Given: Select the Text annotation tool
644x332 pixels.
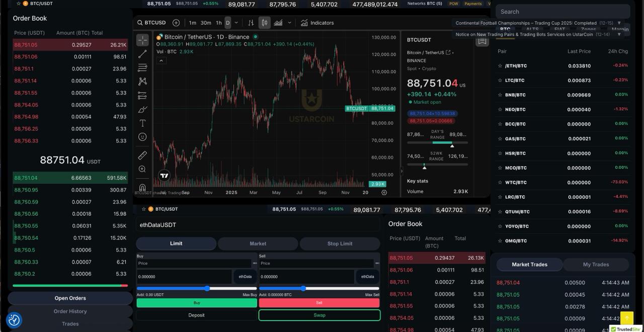Looking at the screenshot, I should (x=142, y=123).
